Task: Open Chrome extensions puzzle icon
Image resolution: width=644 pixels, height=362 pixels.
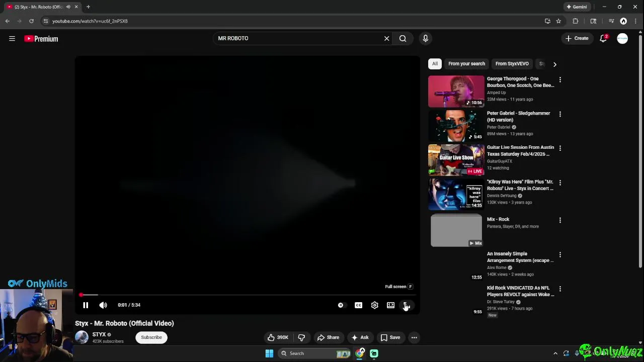Action: (x=576, y=21)
